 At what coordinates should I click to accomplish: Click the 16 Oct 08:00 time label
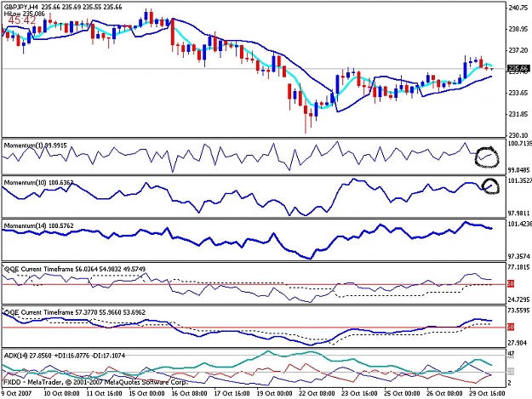click(189, 394)
